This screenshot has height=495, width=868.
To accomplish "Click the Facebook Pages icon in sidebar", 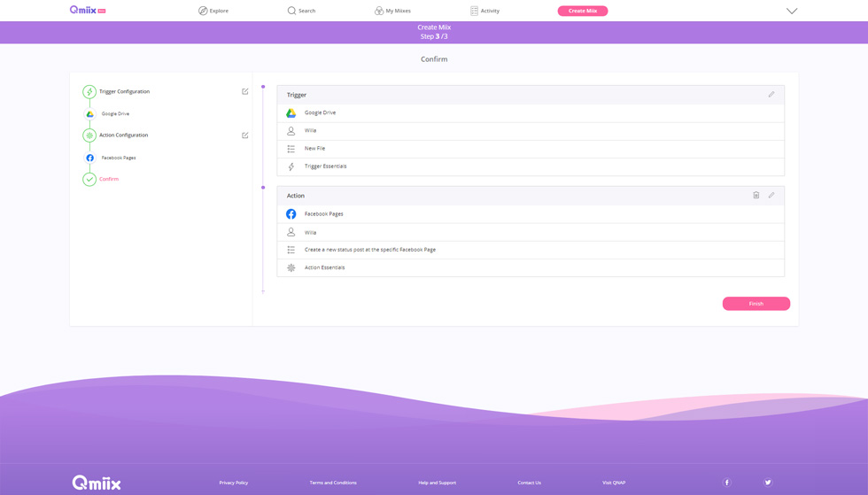I will 89,158.
